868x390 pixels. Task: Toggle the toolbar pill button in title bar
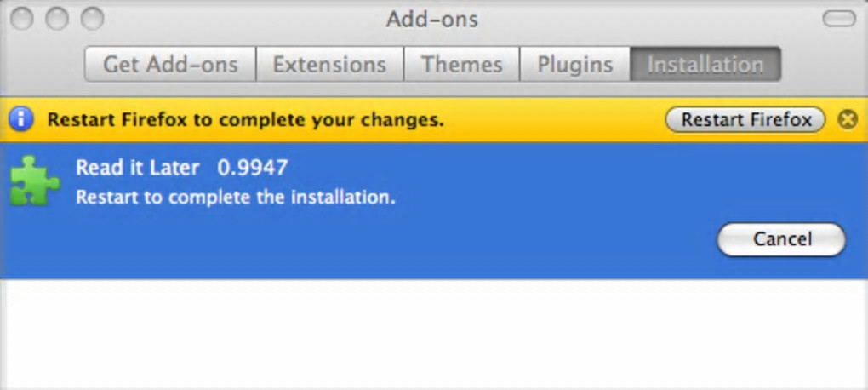(x=842, y=19)
